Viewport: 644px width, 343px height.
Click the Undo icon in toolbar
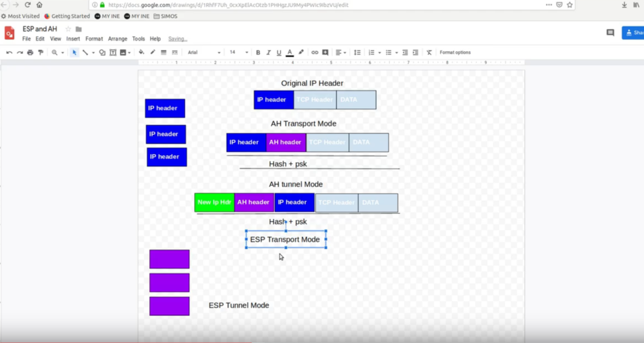click(9, 53)
